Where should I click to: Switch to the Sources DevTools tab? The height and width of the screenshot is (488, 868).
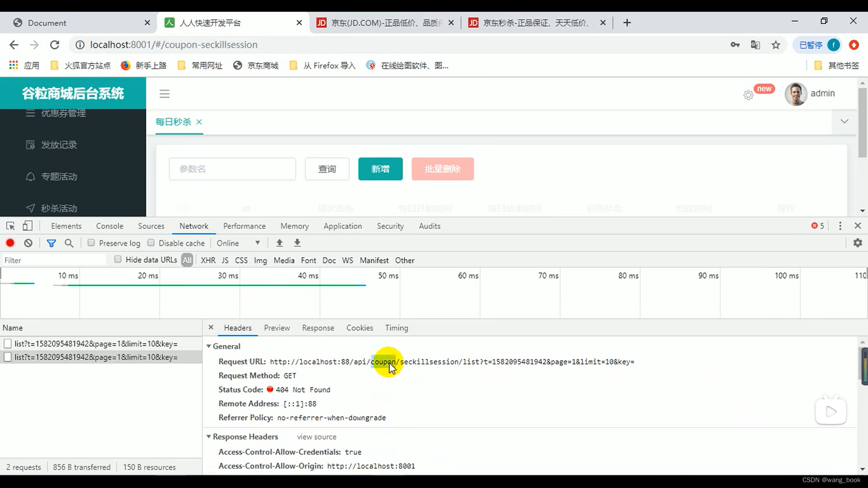click(151, 226)
